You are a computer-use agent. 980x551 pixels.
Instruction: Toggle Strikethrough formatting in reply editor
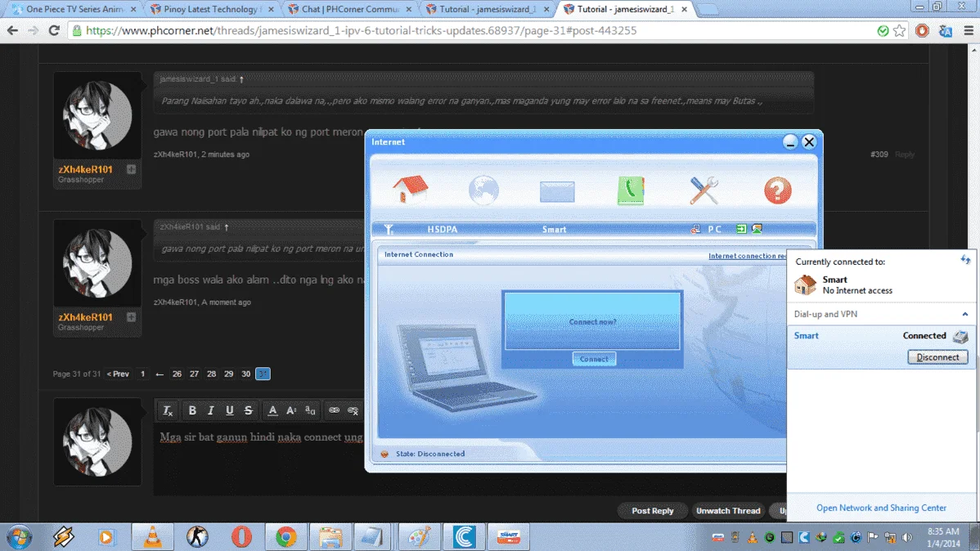point(248,410)
